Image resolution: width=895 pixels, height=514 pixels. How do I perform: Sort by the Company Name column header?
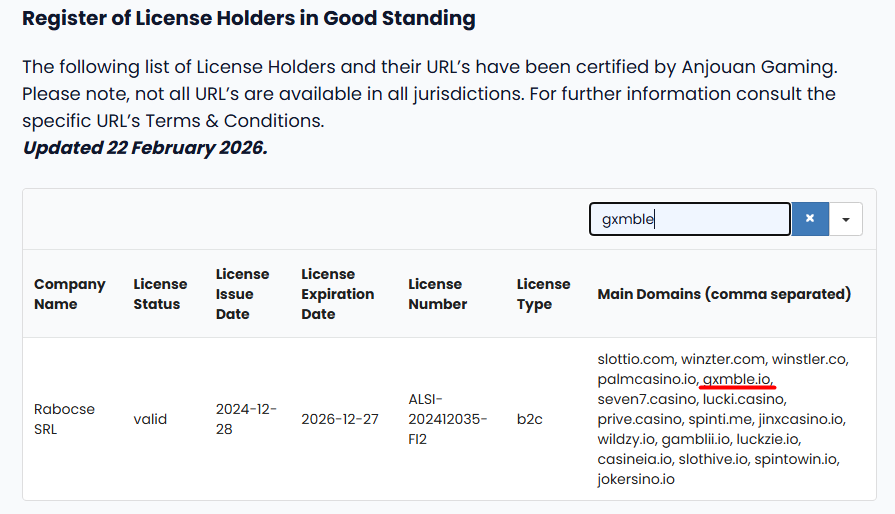(x=70, y=294)
